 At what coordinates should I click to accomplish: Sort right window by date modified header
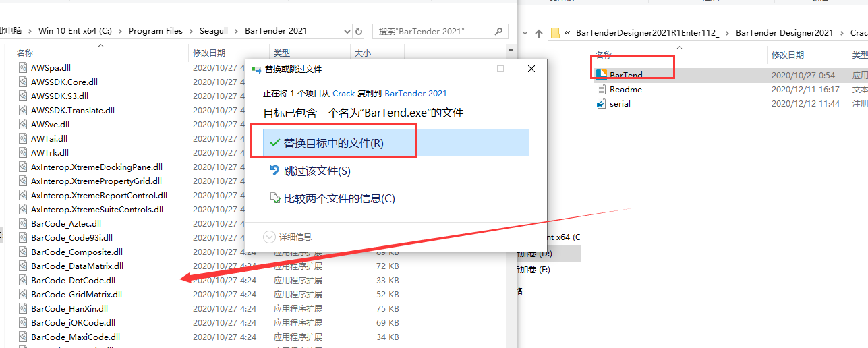point(788,55)
